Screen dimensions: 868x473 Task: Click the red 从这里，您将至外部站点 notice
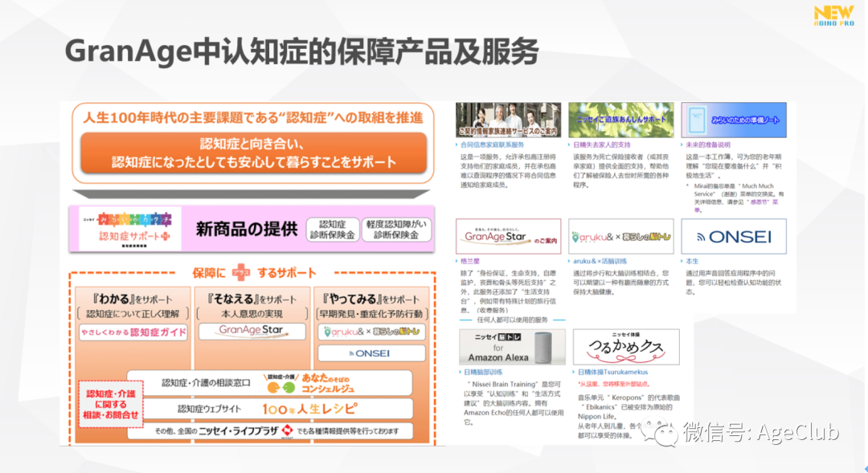coord(613,384)
